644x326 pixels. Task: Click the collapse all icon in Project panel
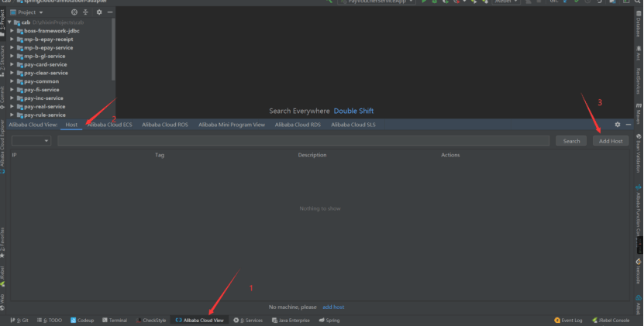click(85, 12)
